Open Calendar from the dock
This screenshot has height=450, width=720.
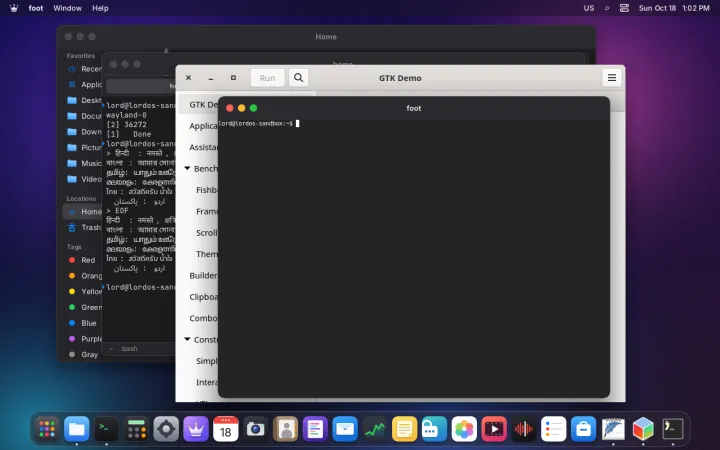[226, 430]
